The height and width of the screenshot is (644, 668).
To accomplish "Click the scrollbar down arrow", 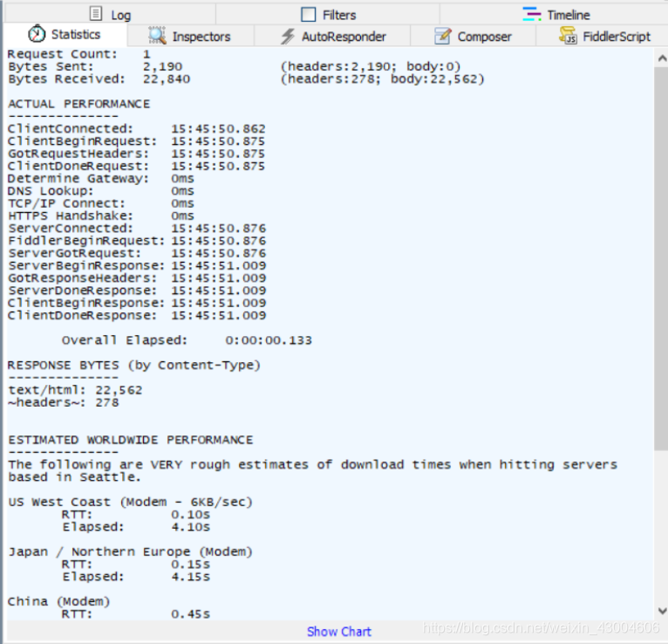I will [662, 611].
